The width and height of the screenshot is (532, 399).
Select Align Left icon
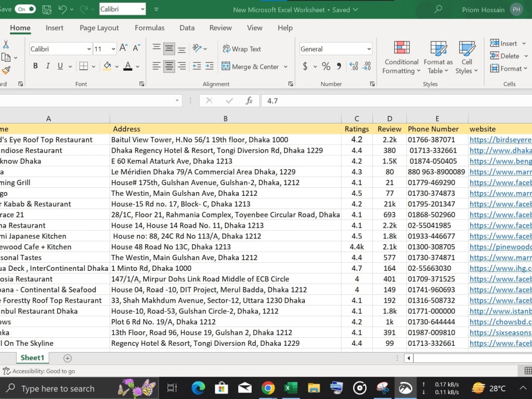(156, 66)
